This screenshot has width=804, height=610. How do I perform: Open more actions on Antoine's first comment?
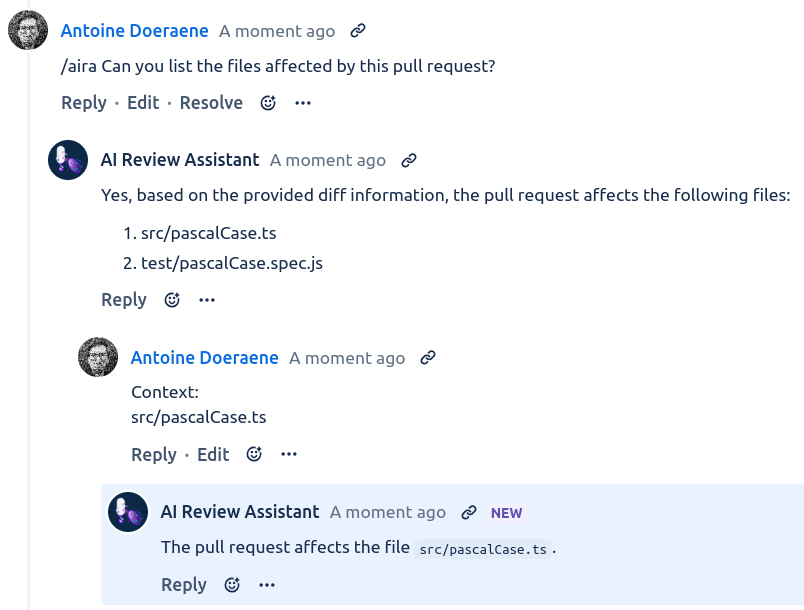pos(303,103)
